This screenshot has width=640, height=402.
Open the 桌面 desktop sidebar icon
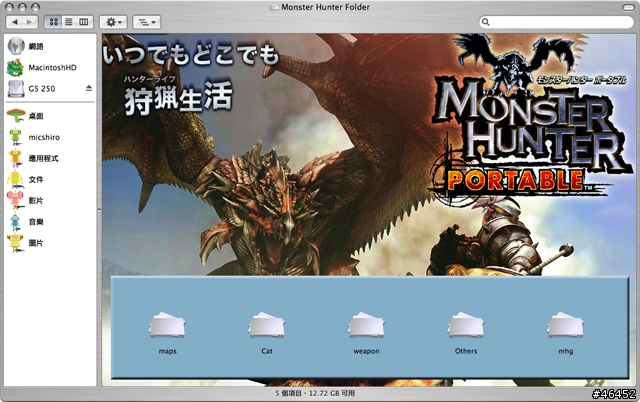point(16,116)
